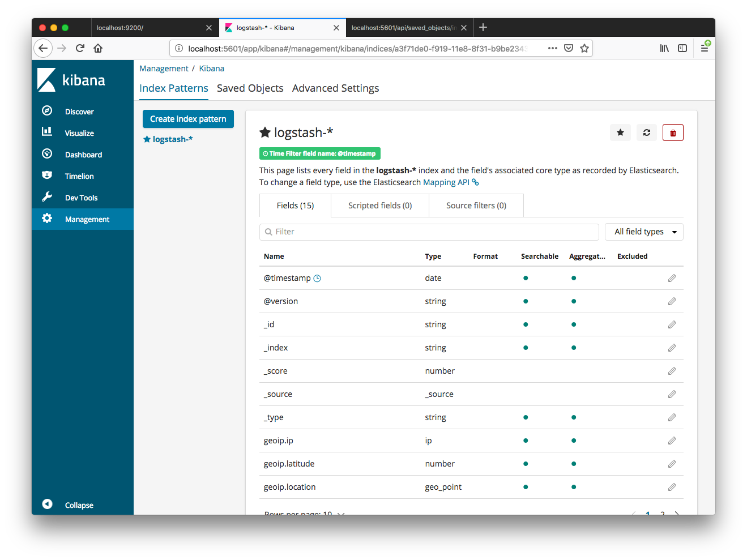The image size is (747, 560).
Task: Click the @timestamp field name
Action: (287, 278)
